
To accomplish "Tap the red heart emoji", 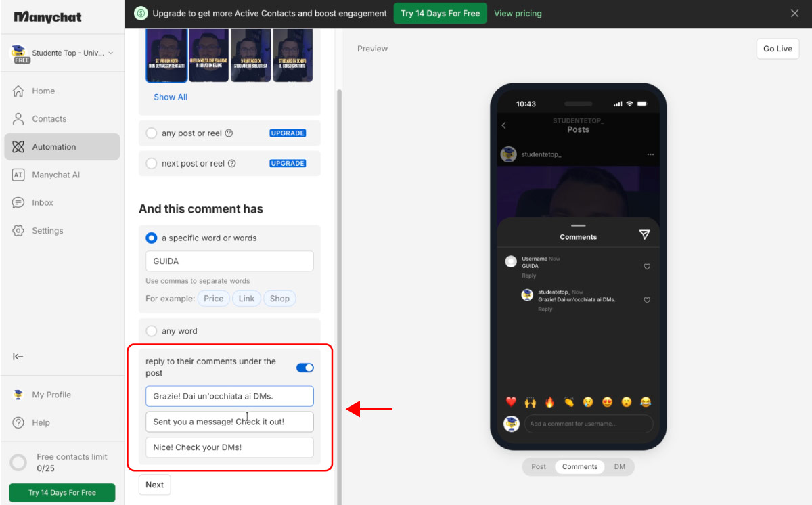I will (x=511, y=402).
